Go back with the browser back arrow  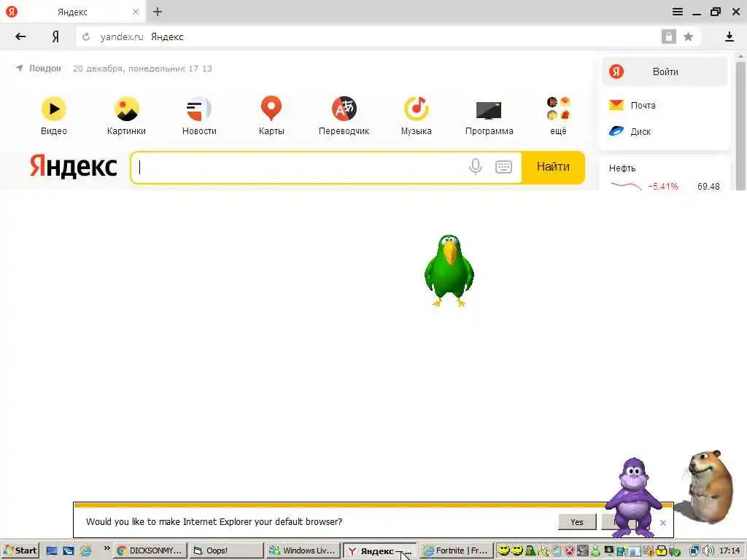[20, 36]
